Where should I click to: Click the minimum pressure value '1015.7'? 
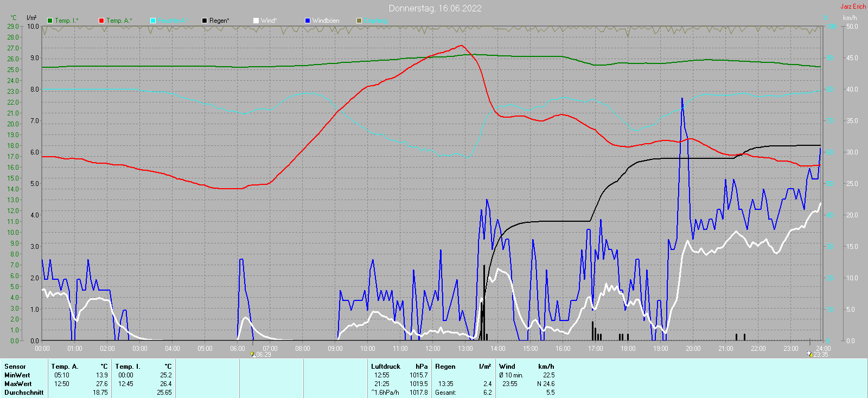coord(419,375)
